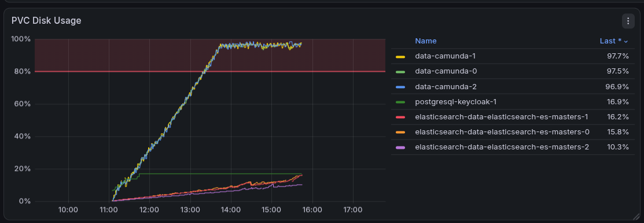Viewport: 644px width, 223px height.
Task: Toggle elasticsearch-es-masters-1 series in legend
Action: (x=502, y=117)
